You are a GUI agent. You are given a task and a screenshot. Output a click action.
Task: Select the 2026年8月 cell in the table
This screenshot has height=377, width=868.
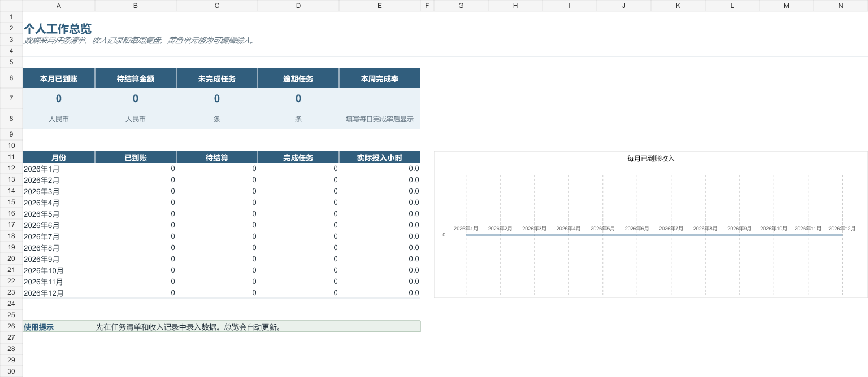coord(59,248)
